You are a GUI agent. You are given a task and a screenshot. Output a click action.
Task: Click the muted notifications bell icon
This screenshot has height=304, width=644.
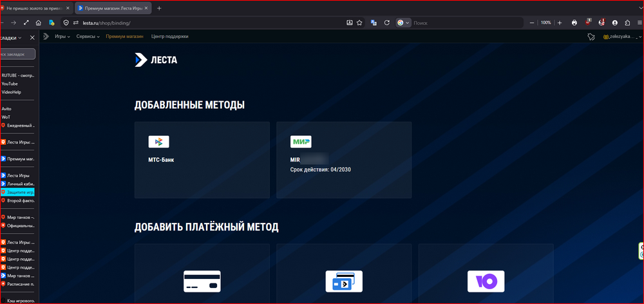(591, 37)
